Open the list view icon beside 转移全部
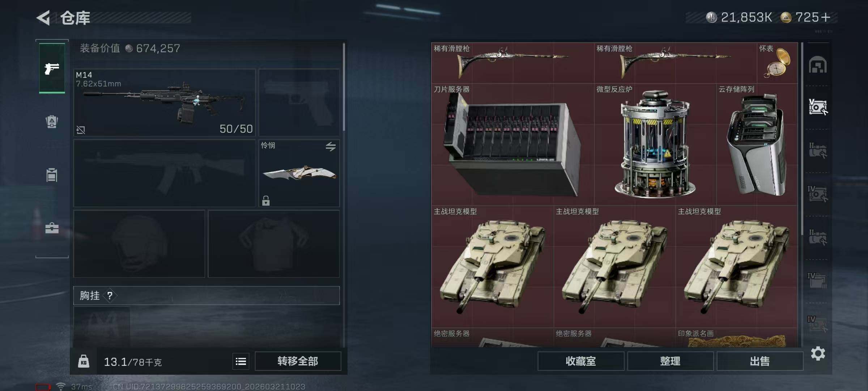The height and width of the screenshot is (391, 868). click(241, 361)
